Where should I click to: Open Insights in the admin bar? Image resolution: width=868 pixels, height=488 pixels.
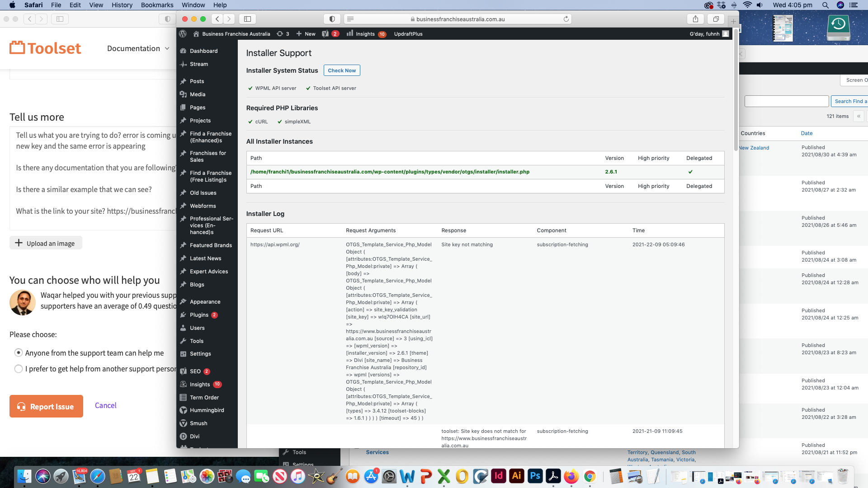tap(366, 34)
